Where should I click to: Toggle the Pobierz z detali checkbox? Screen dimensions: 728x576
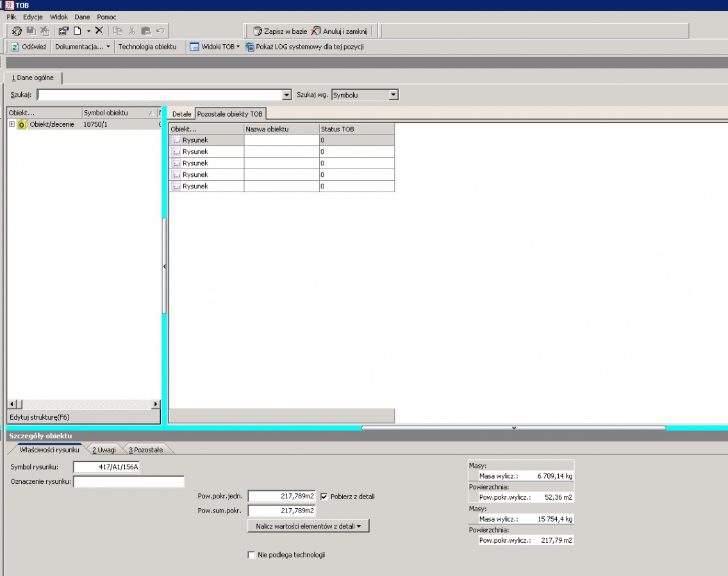coord(324,497)
